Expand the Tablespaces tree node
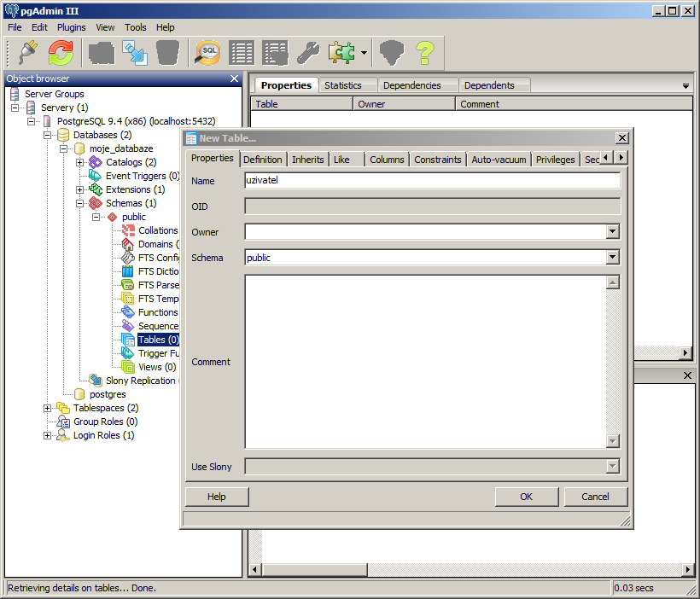Viewport: 700px width, 599px height. click(48, 408)
